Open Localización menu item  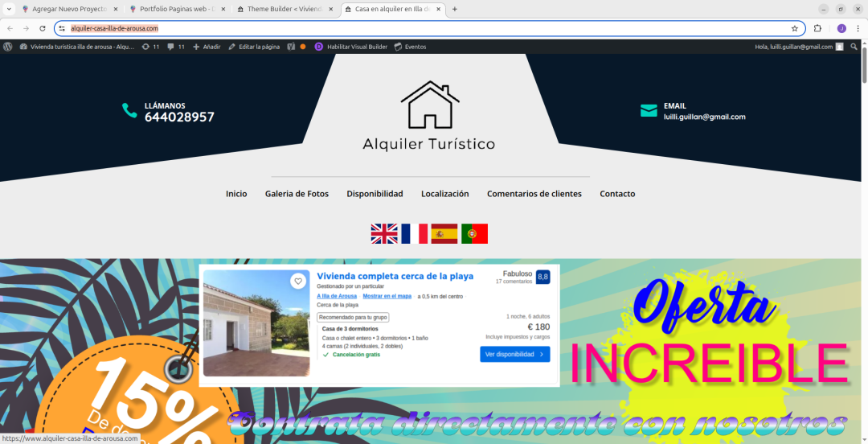445,194
